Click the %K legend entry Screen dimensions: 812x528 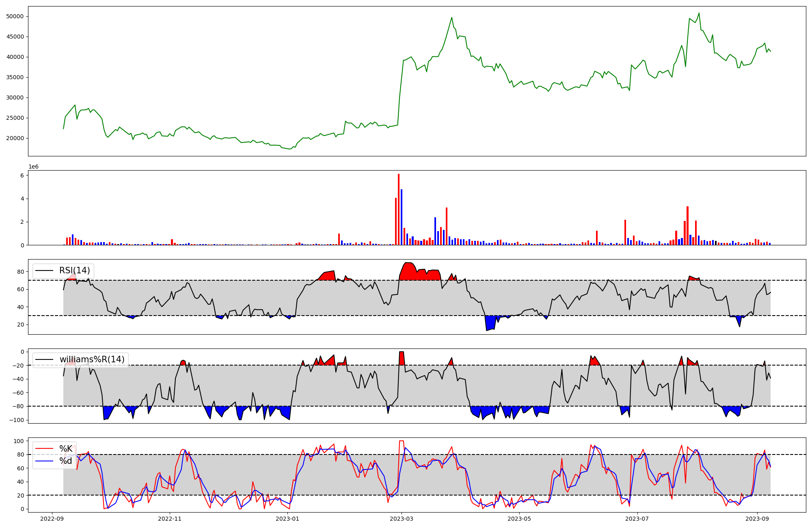point(65,448)
